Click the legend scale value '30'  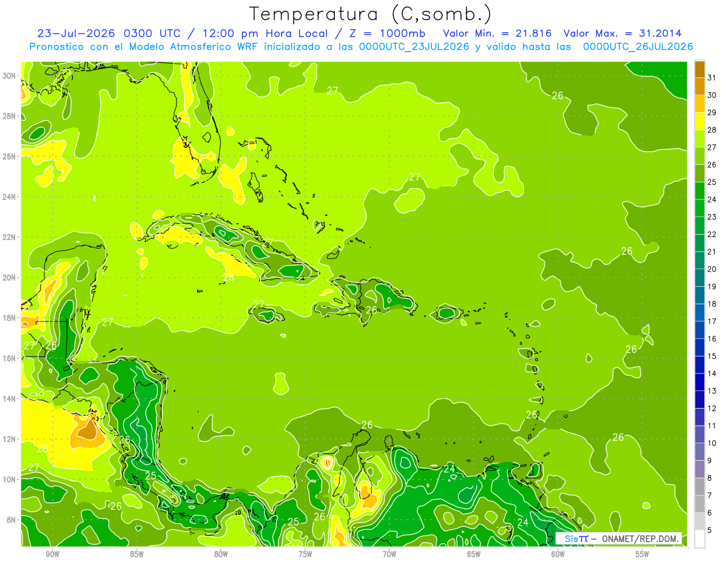712,95
